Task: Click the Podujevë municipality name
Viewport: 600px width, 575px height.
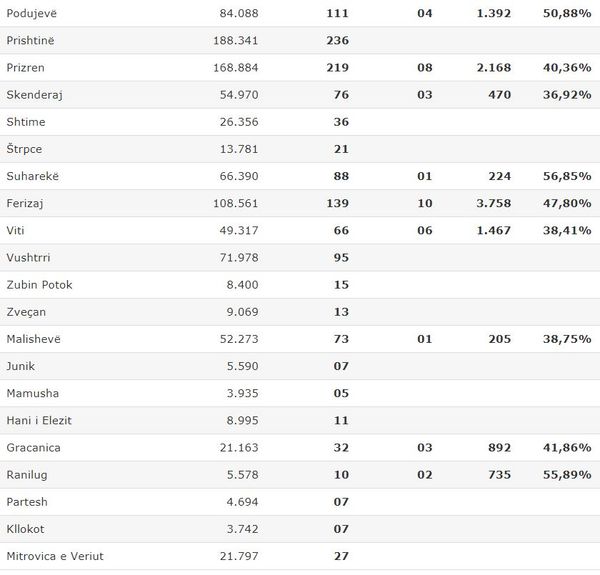Action: [x=31, y=13]
